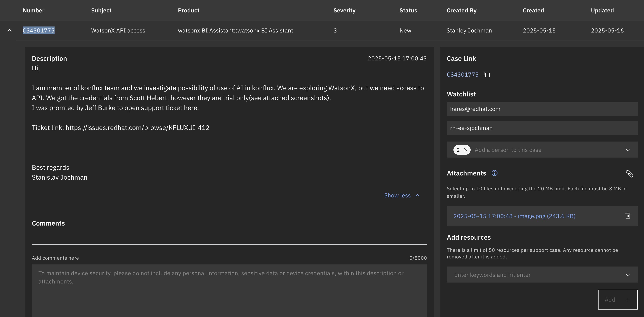Sort by Updated column header
The height and width of the screenshot is (317, 644).
click(x=602, y=11)
